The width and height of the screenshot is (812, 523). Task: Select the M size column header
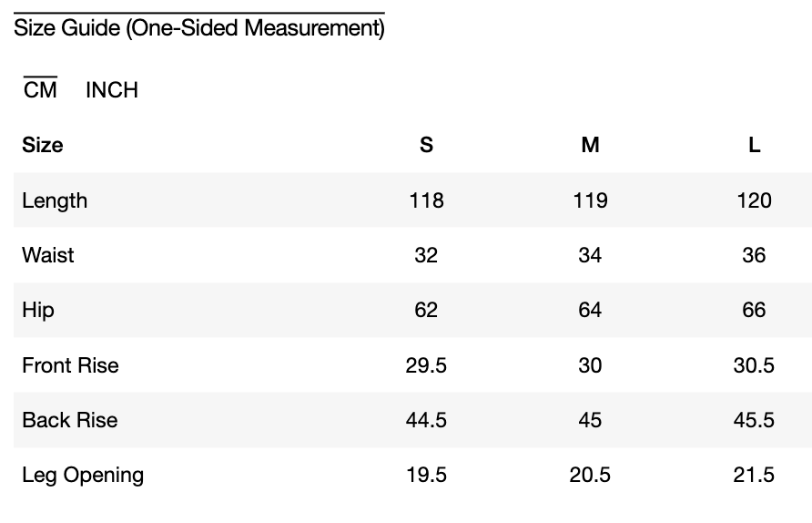point(590,146)
